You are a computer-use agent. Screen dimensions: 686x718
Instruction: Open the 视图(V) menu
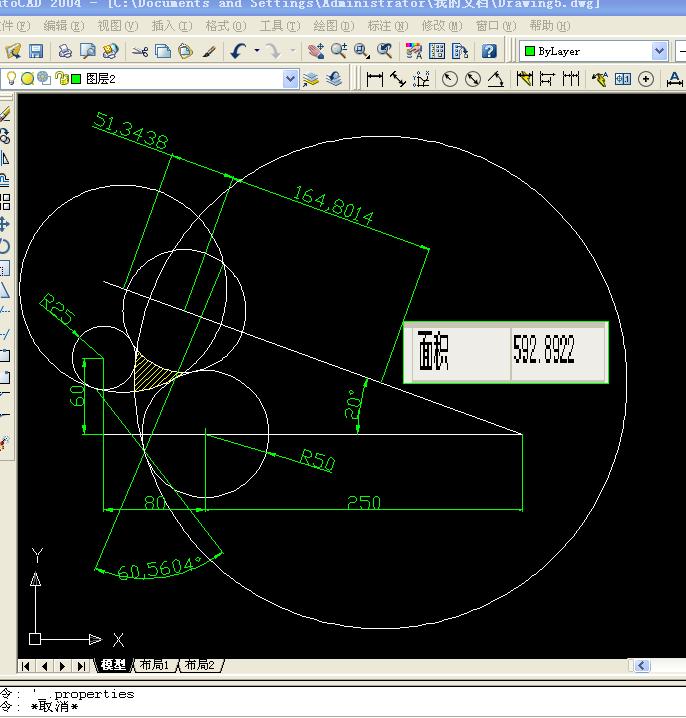(x=118, y=26)
